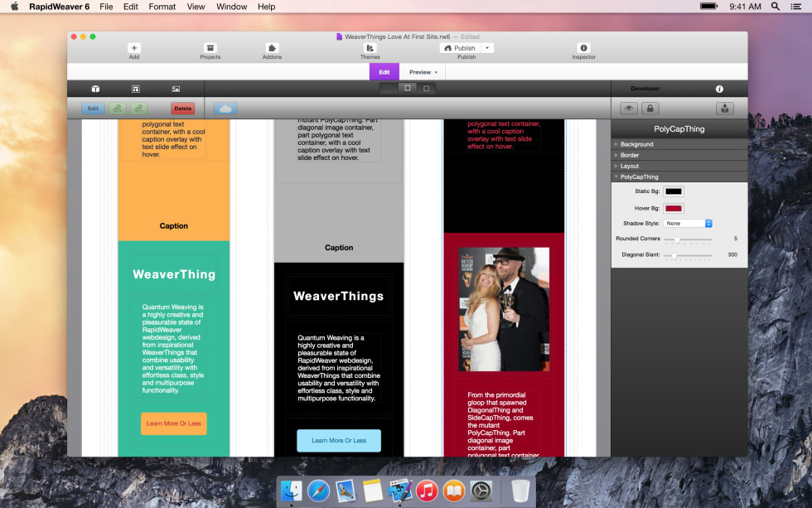Open Spotlight search in menu bar
This screenshot has height=508, width=812.
(776, 6)
